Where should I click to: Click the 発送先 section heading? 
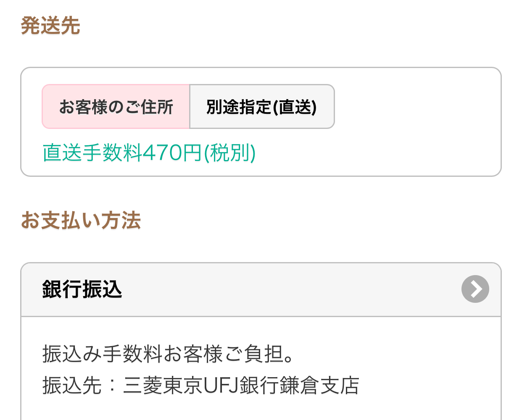pos(50,26)
